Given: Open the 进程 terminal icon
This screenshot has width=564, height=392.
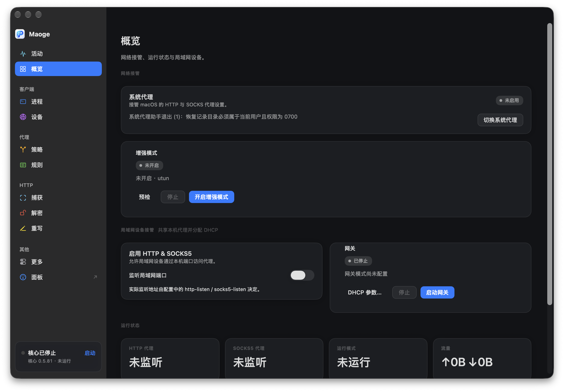Looking at the screenshot, I should pos(23,101).
